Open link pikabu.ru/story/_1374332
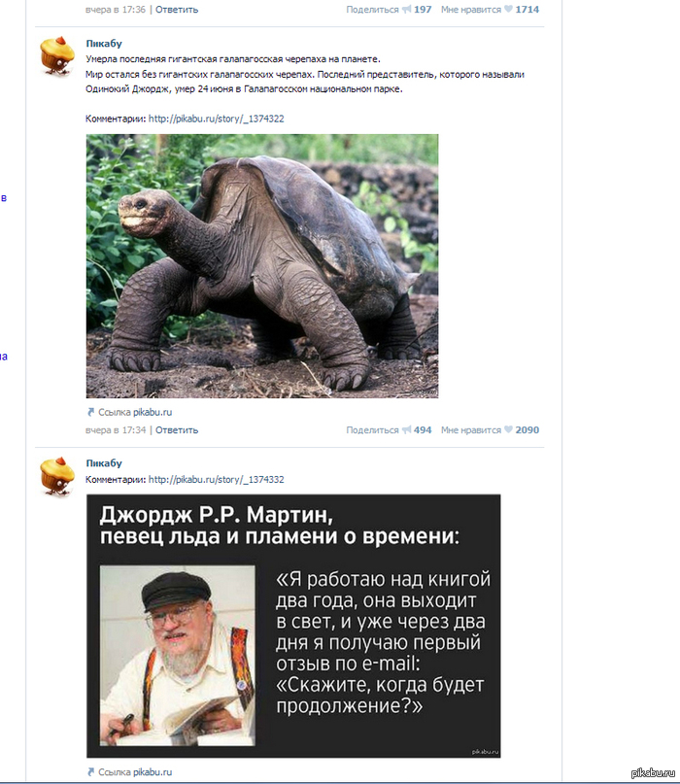The width and height of the screenshot is (680, 784). click(x=216, y=479)
